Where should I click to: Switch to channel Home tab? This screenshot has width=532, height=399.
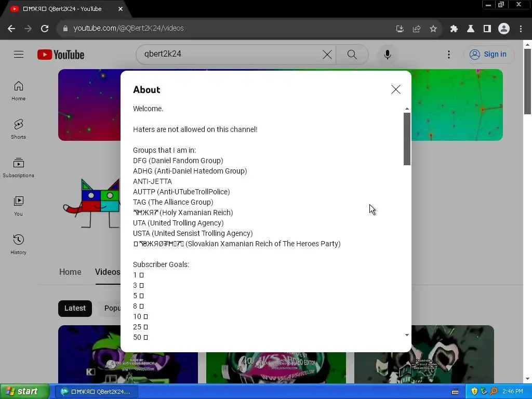tap(70, 272)
